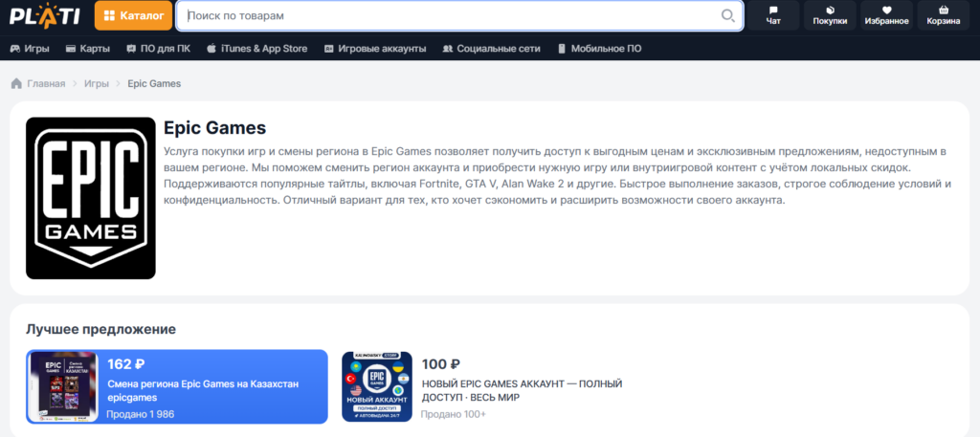Go to Игры breadcrumb link
Image resolution: width=980 pixels, height=437 pixels.
click(97, 83)
